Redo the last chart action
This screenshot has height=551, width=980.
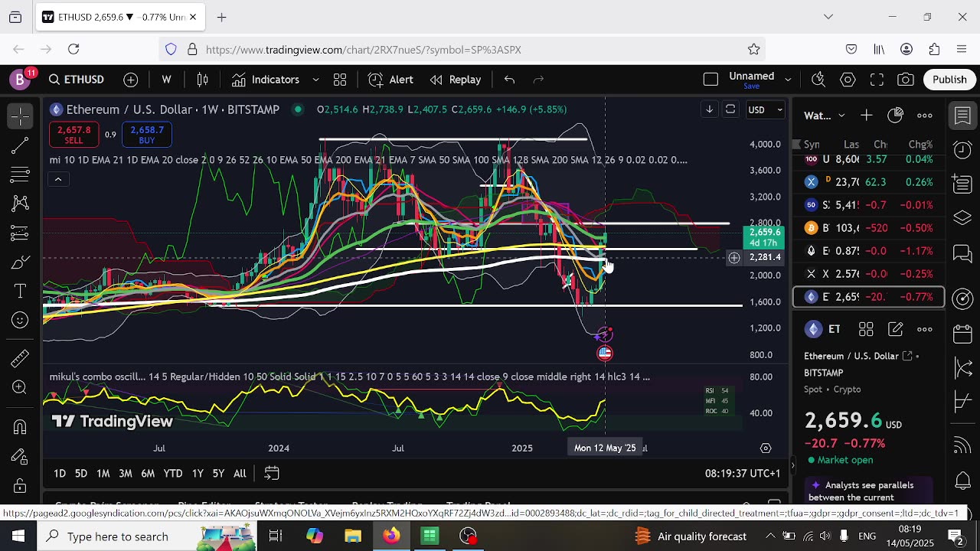(x=538, y=80)
